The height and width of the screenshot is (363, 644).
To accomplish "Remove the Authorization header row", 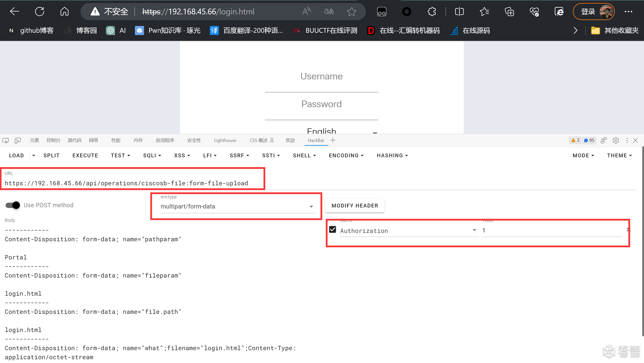I will [628, 229].
